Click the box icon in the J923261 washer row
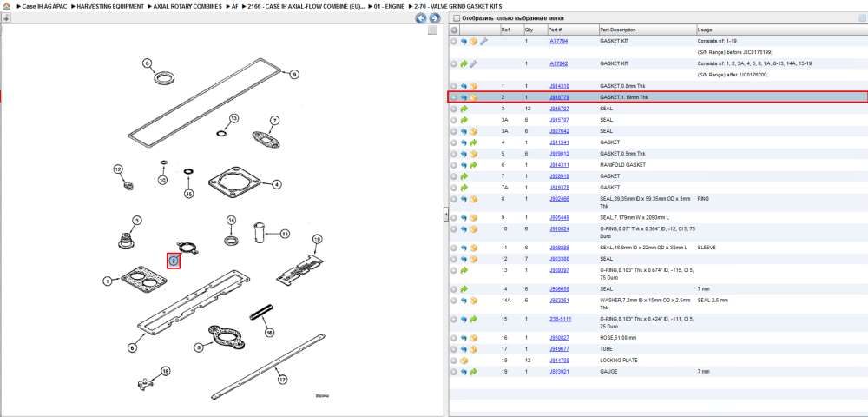This screenshot has height=417, width=868. (473, 300)
